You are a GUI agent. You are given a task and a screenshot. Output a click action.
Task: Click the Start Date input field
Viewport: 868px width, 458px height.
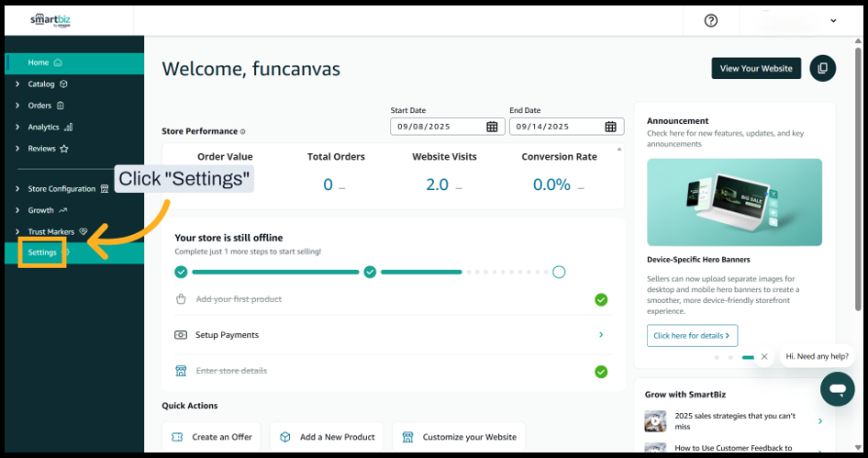436,127
